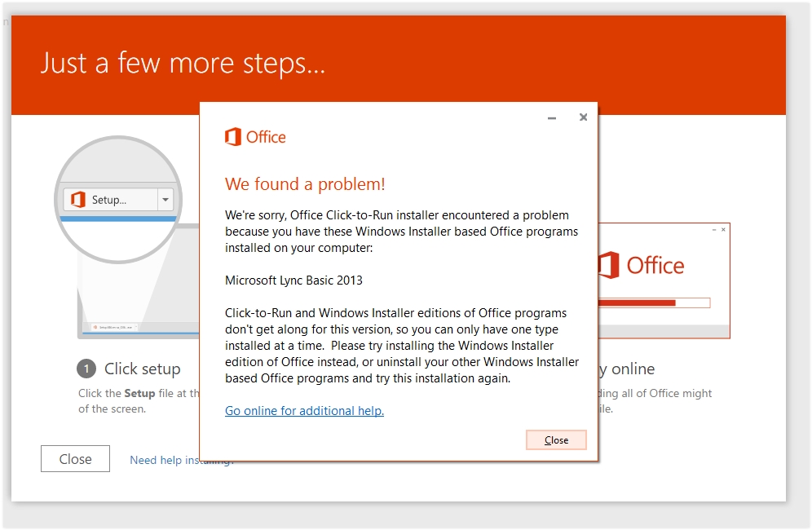812x530 pixels.
Task: Minimize the Office error dialog
Action: tap(552, 118)
